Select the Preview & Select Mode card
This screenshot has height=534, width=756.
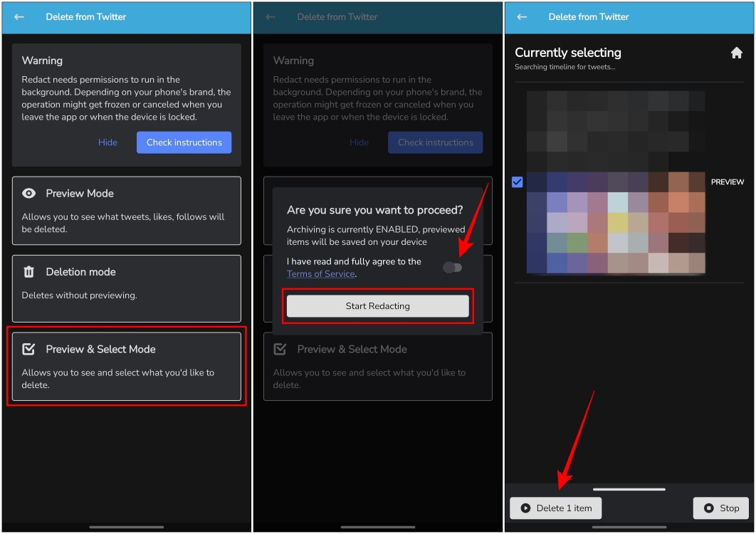coord(127,365)
